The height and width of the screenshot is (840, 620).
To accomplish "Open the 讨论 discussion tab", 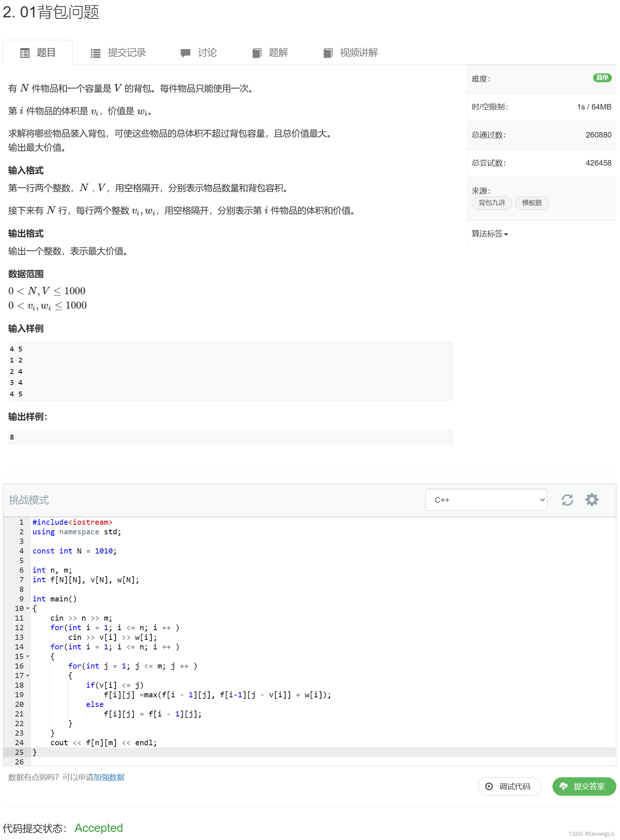I will click(198, 52).
